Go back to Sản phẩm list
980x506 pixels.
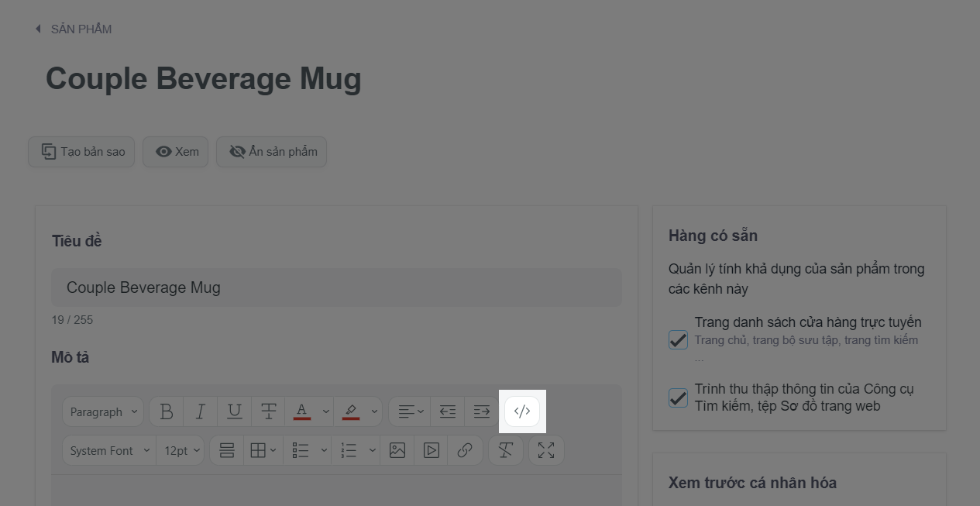coord(74,29)
